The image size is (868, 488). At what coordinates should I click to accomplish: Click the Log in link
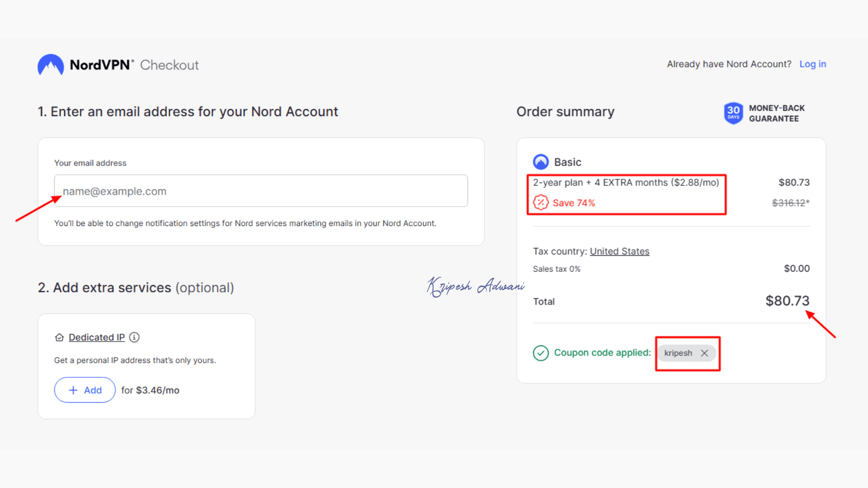click(x=812, y=64)
